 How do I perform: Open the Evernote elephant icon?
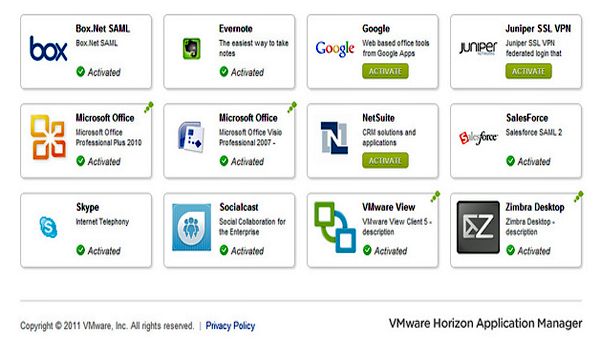pyautogui.click(x=191, y=49)
